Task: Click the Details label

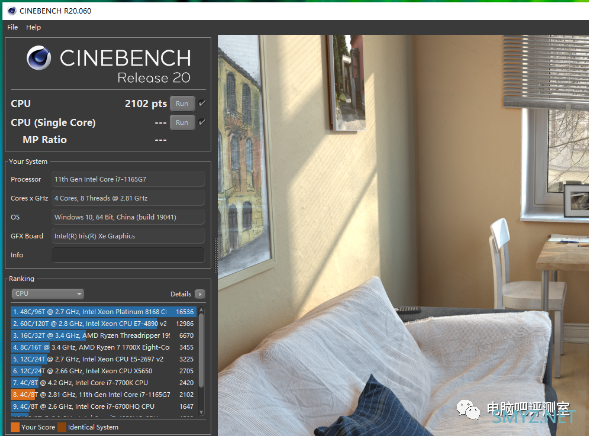Action: point(181,294)
